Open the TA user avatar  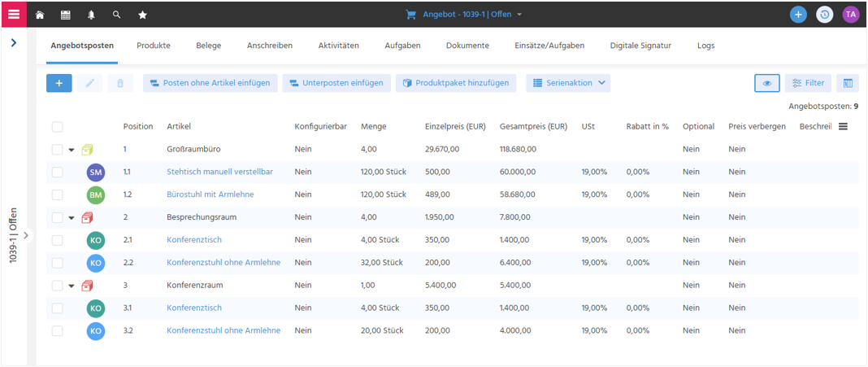[x=850, y=15]
